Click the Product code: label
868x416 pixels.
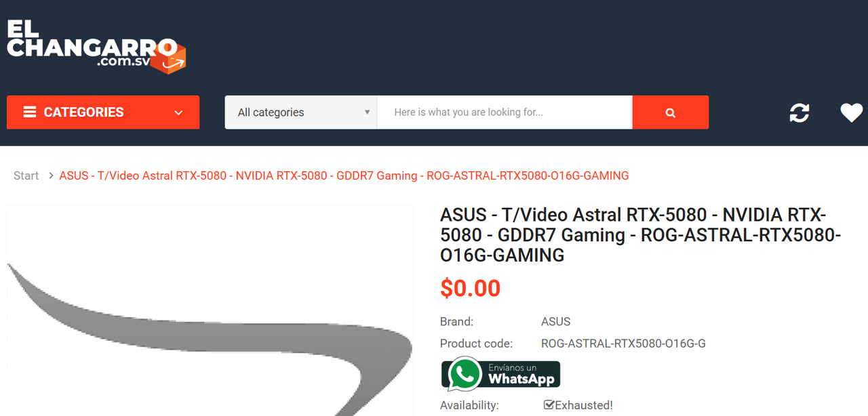click(x=476, y=344)
